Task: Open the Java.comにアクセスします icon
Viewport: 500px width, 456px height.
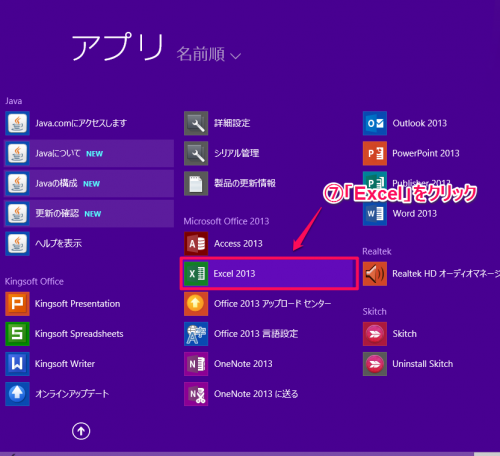Action: click(17, 123)
